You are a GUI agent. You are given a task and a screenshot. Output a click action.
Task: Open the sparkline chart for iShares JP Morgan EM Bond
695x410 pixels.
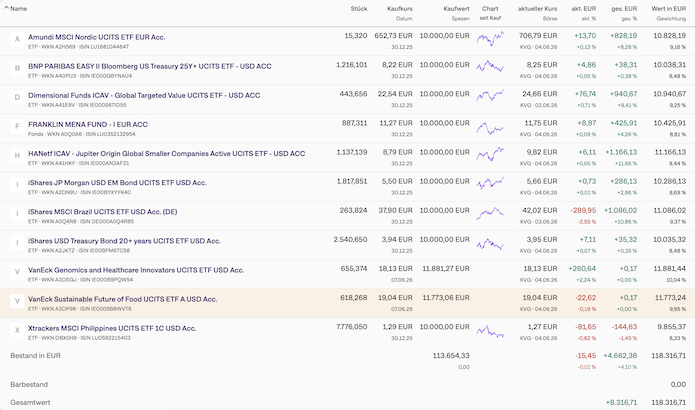point(490,183)
